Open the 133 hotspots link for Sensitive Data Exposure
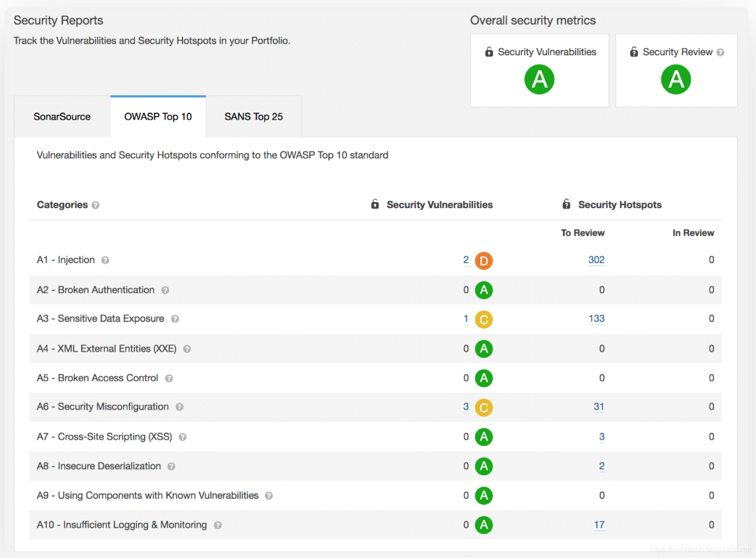The height and width of the screenshot is (558, 756). tap(597, 319)
